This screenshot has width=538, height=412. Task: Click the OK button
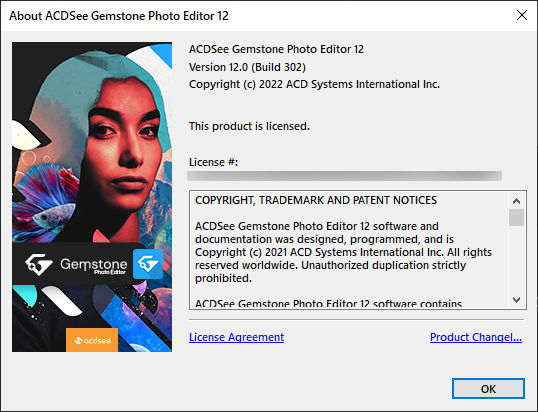pyautogui.click(x=488, y=389)
